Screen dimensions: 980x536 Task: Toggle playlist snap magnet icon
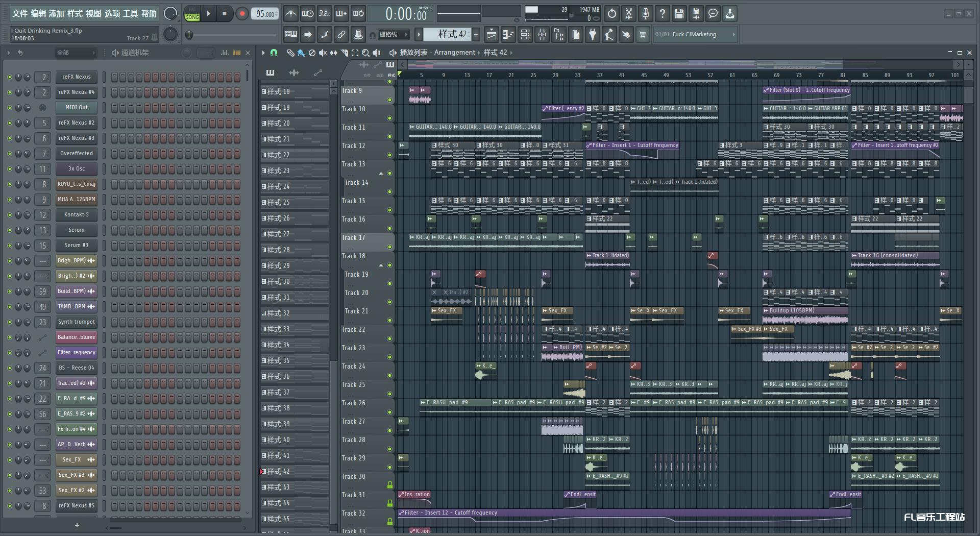[274, 53]
